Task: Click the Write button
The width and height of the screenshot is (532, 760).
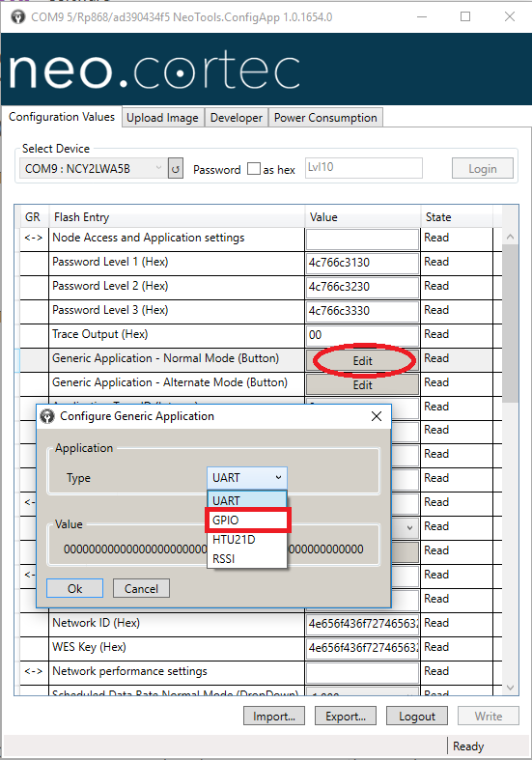Action: tap(489, 717)
